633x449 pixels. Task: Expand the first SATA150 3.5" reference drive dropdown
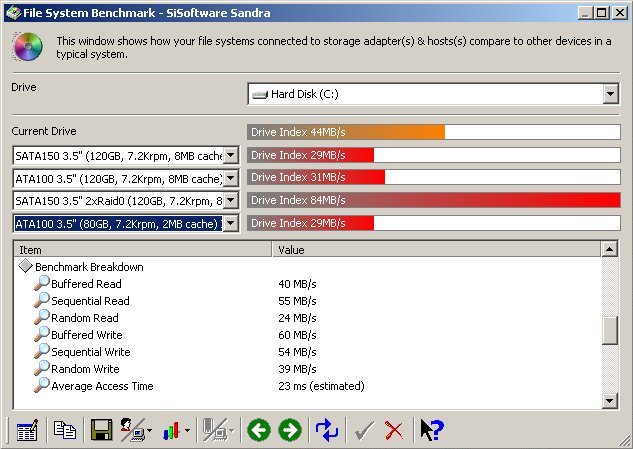pos(231,155)
